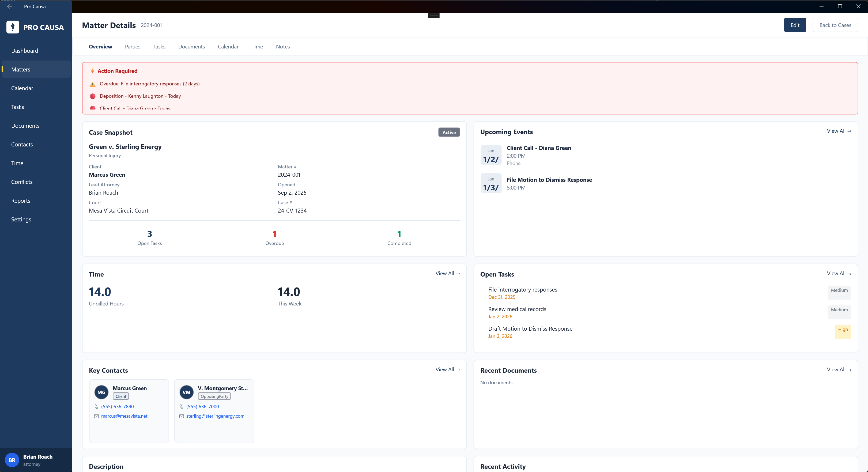Switch to the Parties tab

point(133,47)
